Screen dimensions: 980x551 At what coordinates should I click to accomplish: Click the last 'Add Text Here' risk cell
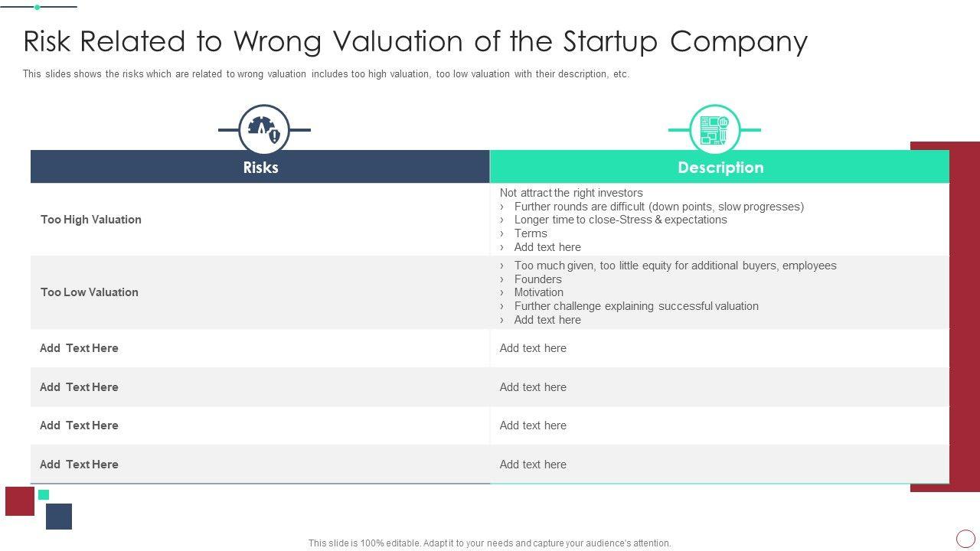point(79,465)
